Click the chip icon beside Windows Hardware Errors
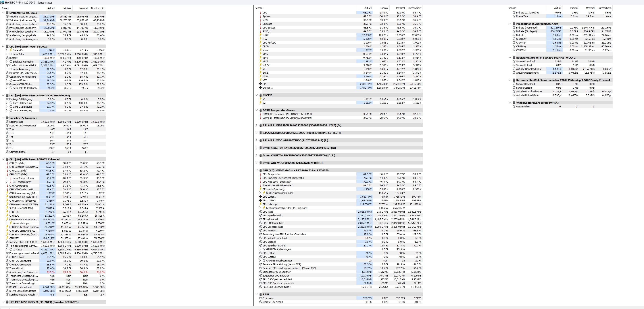Viewport: 644px width, 309px height. pyautogui.click(x=514, y=103)
